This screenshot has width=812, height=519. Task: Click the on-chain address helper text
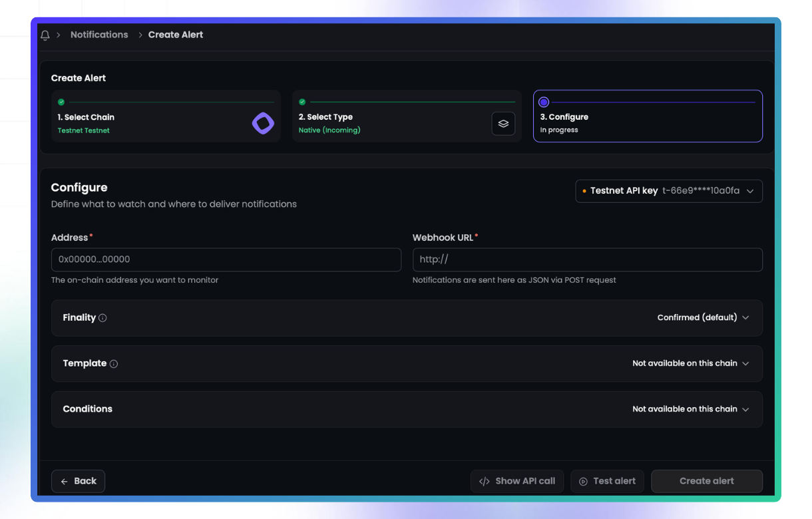click(x=135, y=280)
